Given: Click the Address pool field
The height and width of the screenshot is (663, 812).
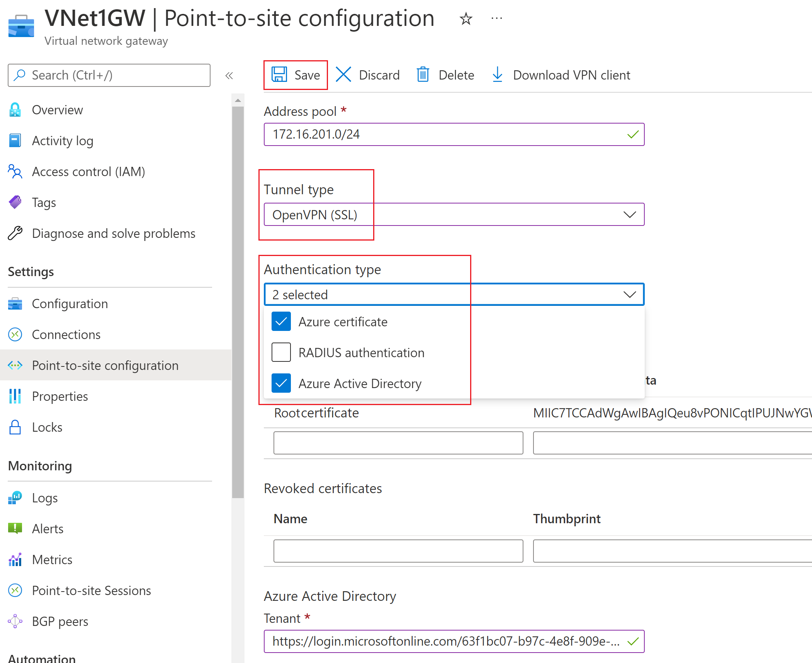Looking at the screenshot, I should click(x=454, y=134).
